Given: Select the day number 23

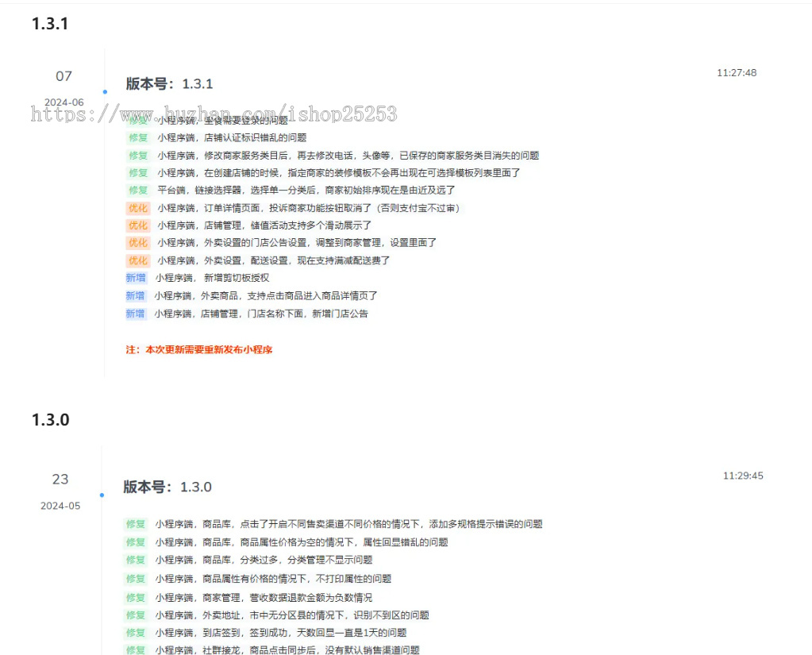Looking at the screenshot, I should (x=60, y=480).
